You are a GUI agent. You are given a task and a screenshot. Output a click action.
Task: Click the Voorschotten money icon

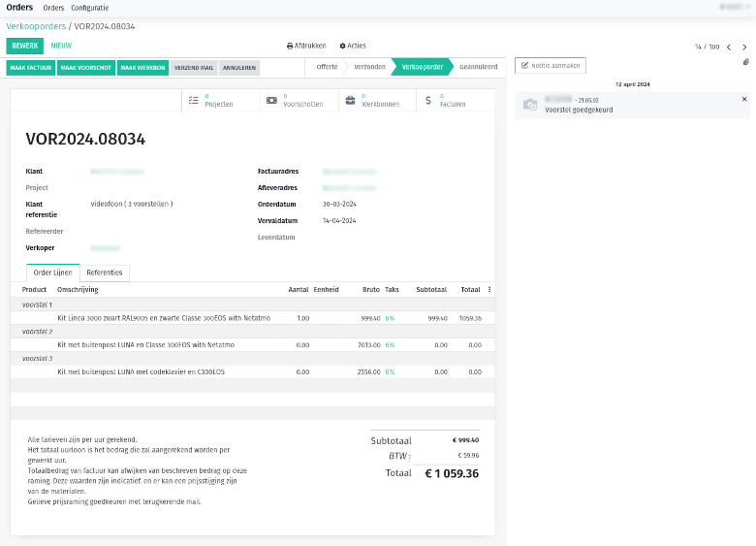point(271,100)
